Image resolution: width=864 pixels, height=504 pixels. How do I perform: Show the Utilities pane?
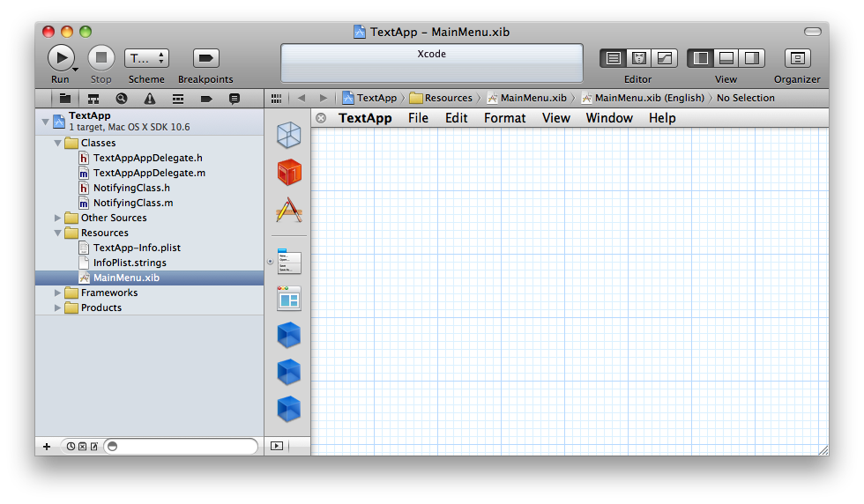point(751,58)
